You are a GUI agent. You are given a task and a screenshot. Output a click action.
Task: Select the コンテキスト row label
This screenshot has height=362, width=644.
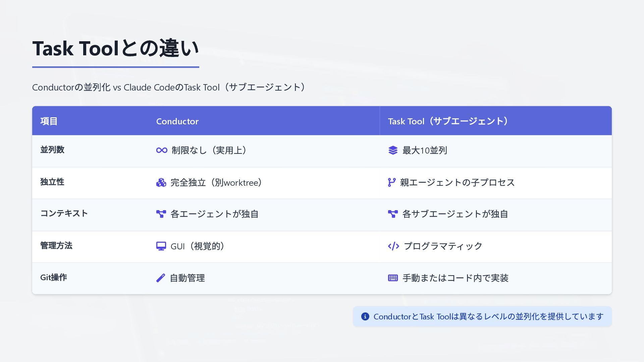(64, 214)
